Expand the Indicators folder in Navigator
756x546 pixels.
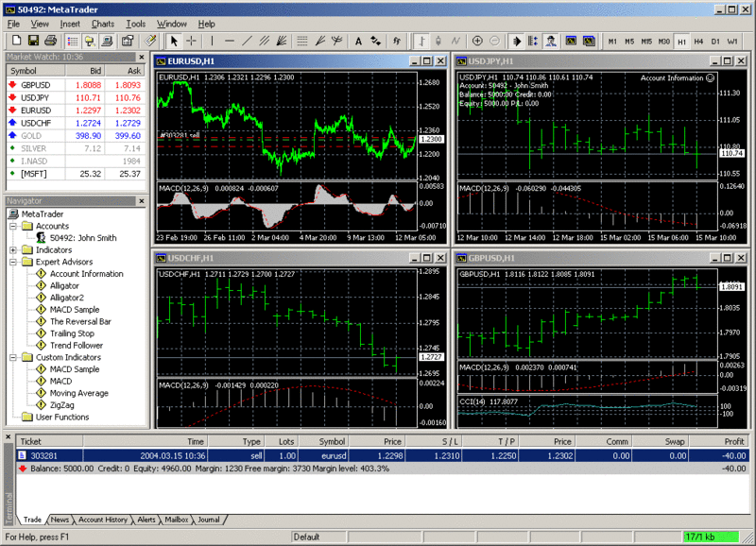click(x=13, y=249)
